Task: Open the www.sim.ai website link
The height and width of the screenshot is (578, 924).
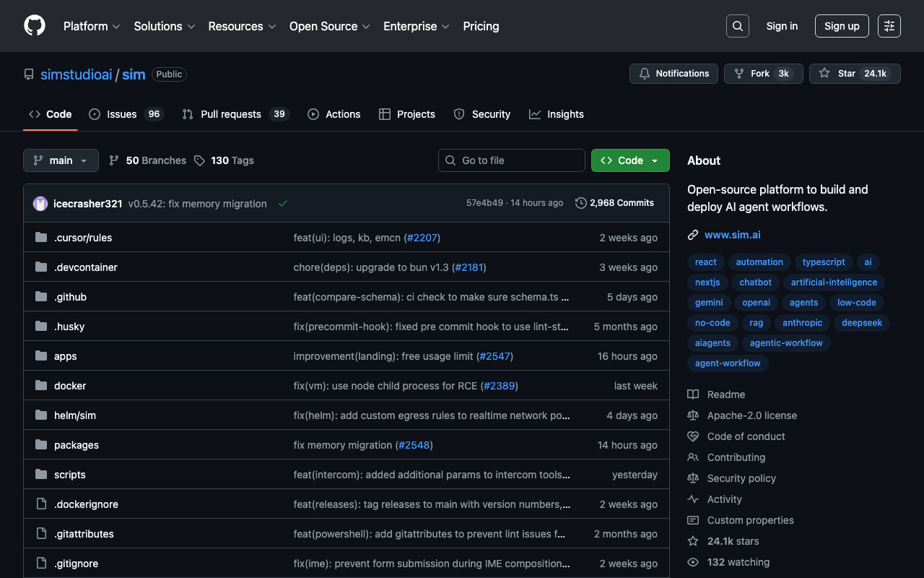Action: point(732,235)
